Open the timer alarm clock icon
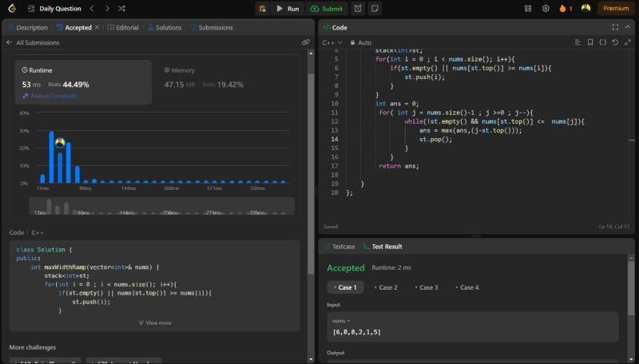This screenshot has width=639, height=364. [x=358, y=9]
